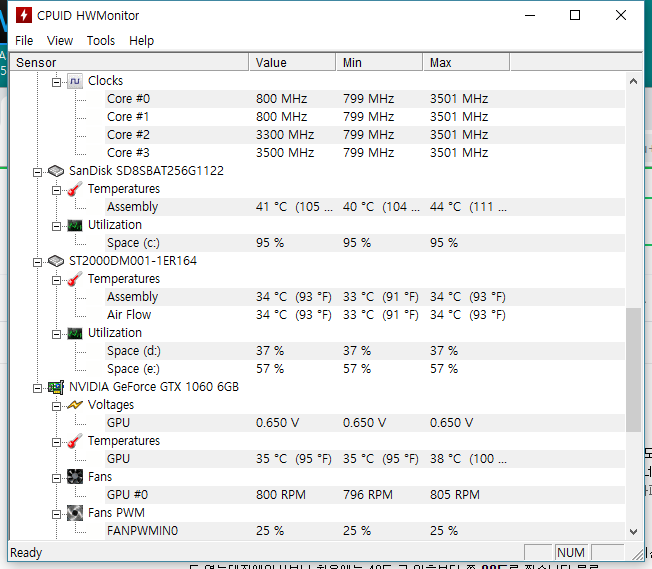Click the vertical scrollbar thumb
This screenshot has height=569, width=652.
[633, 370]
